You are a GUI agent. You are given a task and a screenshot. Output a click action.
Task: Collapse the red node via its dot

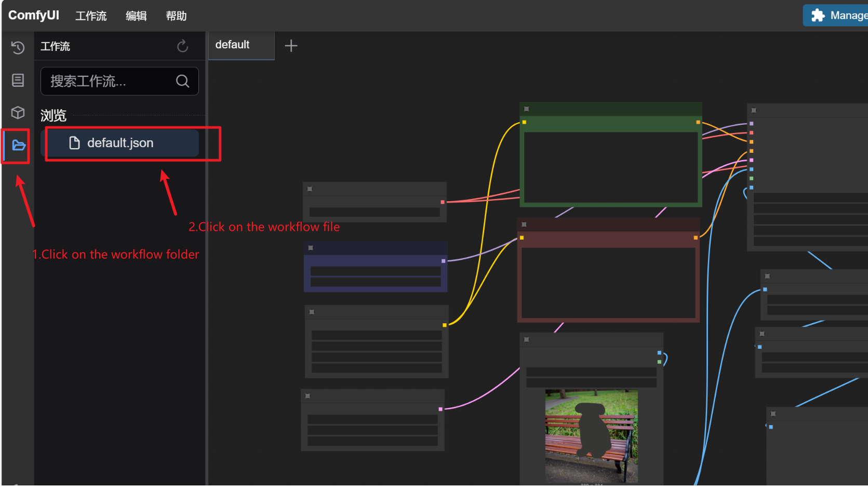(524, 225)
